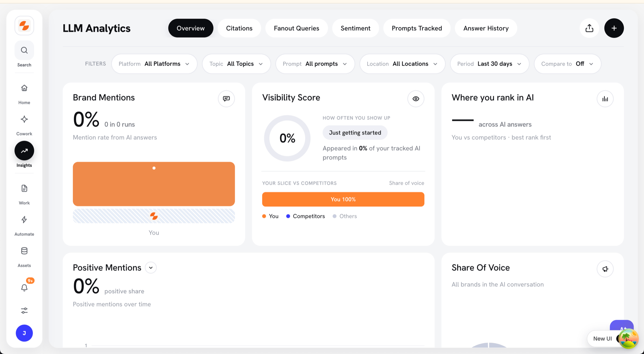The image size is (644, 354).
Task: Click the orange app logo in sidebar
Action: tap(24, 25)
